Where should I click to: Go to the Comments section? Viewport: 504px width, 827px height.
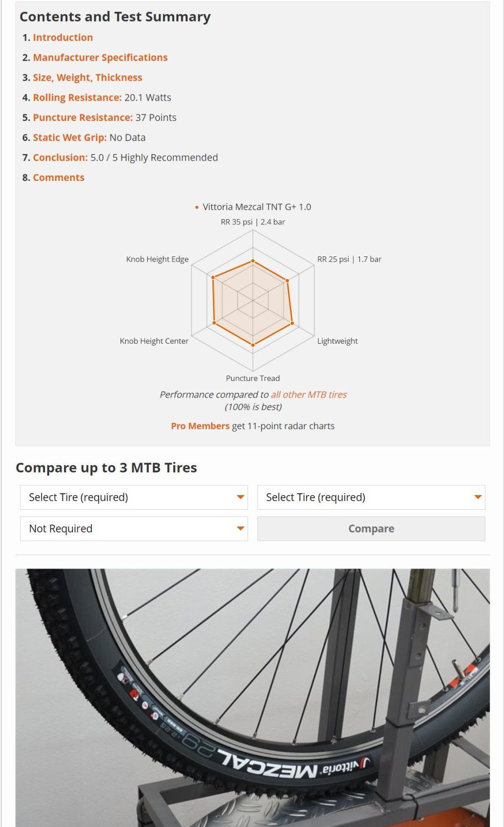pos(58,178)
